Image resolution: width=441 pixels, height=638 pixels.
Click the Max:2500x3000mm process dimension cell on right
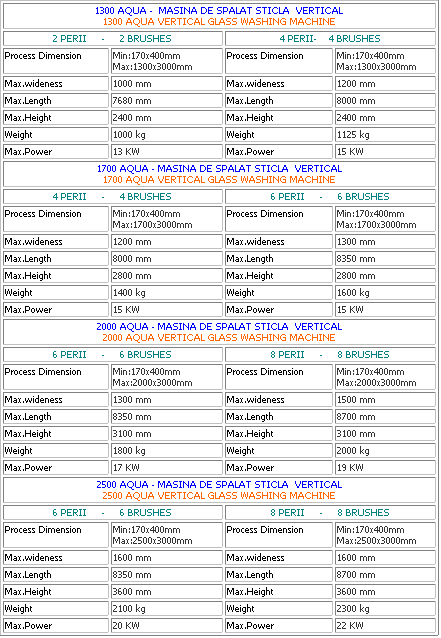385,535
